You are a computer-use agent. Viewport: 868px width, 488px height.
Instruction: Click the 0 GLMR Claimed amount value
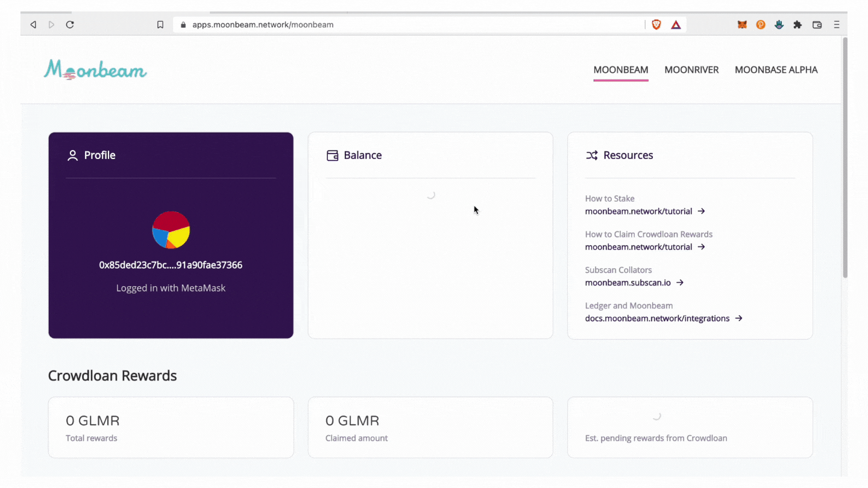[x=353, y=421]
